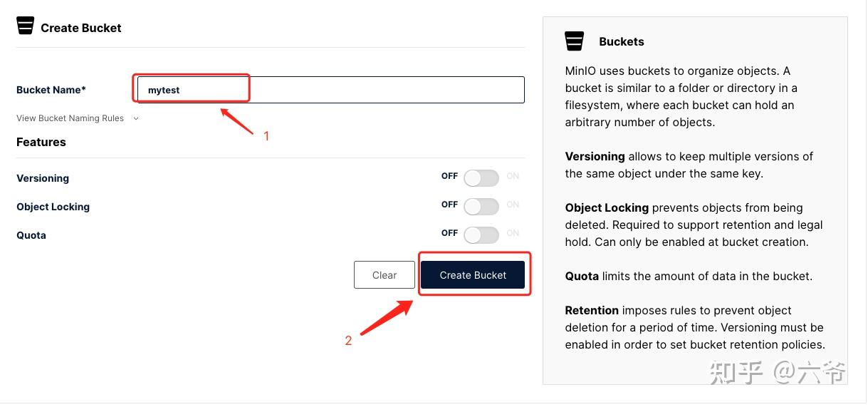Screen dimensions: 868x407
Task: Open the View Bucket Naming Rules text
Action: (x=70, y=118)
